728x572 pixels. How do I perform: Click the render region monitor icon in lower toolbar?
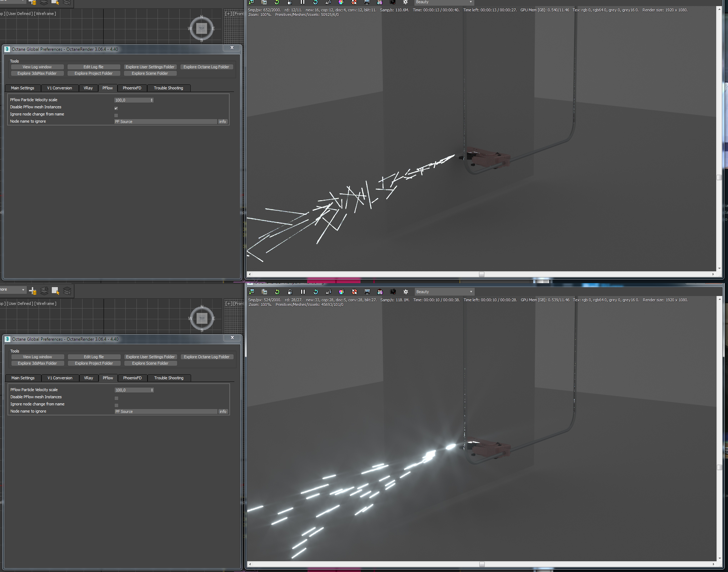tap(367, 292)
